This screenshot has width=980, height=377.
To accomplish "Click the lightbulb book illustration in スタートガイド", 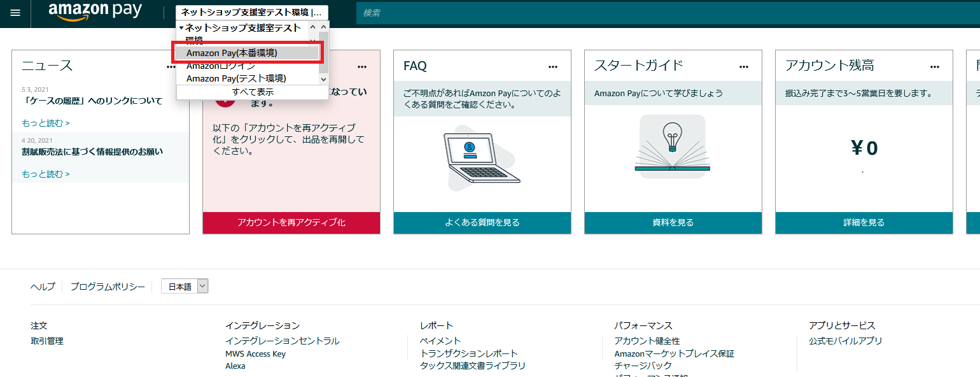I will [x=673, y=146].
